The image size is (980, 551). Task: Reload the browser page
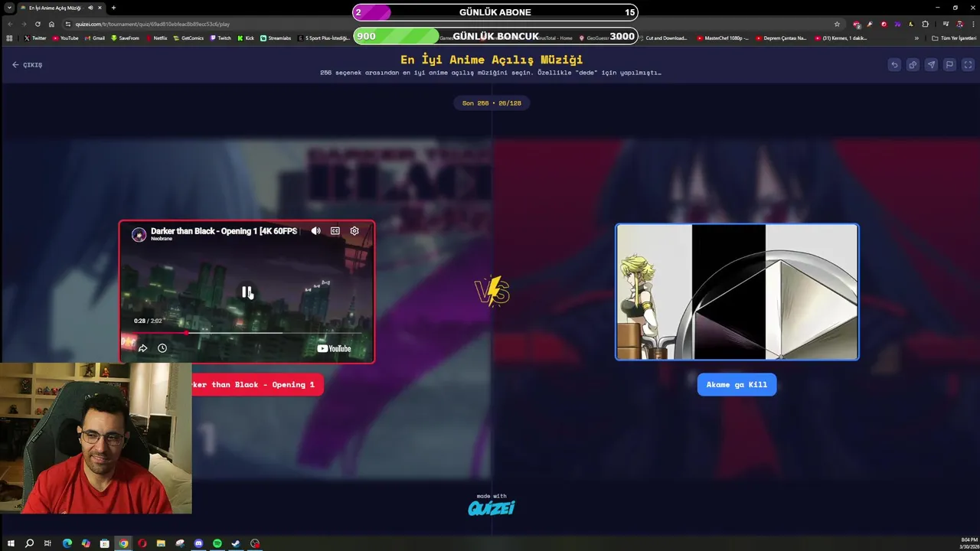(38, 24)
